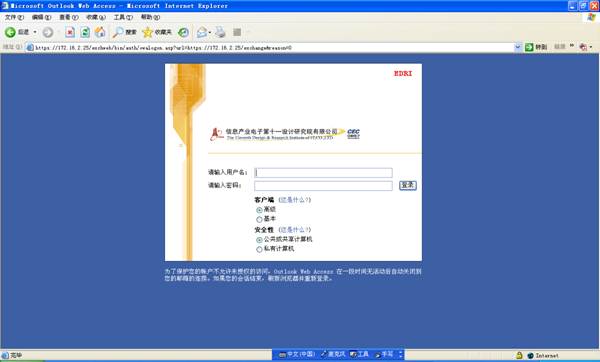Click the Search magnifier icon
This screenshot has width=600, height=362.
(x=118, y=33)
